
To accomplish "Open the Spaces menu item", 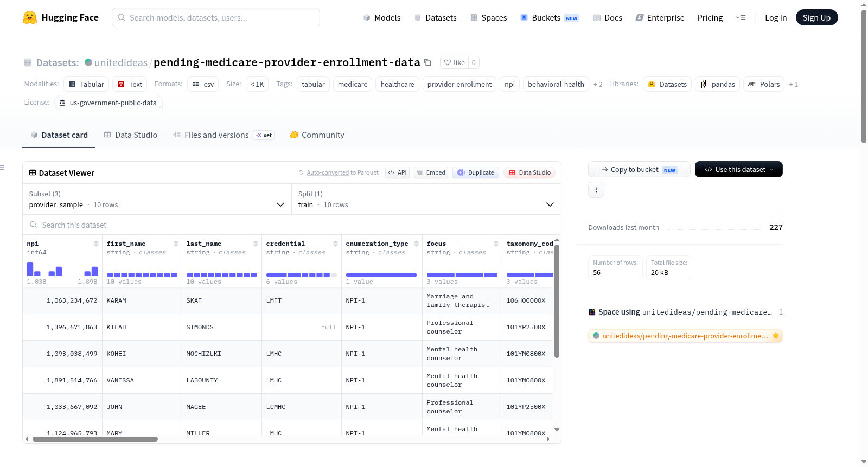I will click(x=488, y=17).
